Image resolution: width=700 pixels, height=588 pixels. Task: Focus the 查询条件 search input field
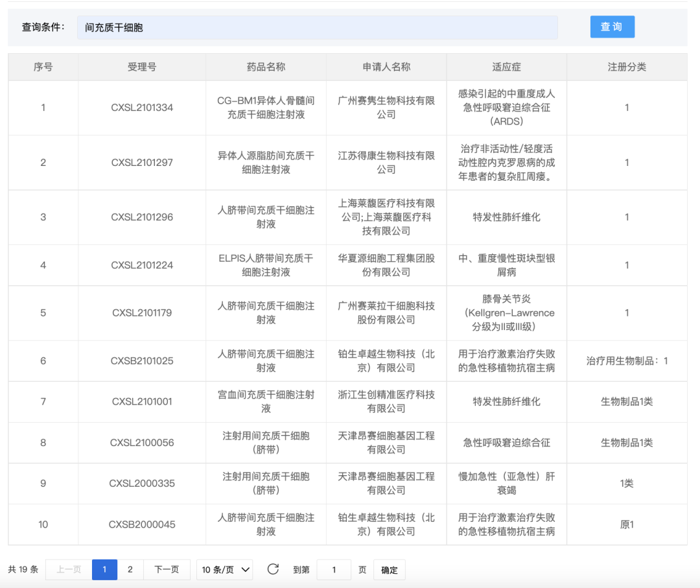pos(317,28)
